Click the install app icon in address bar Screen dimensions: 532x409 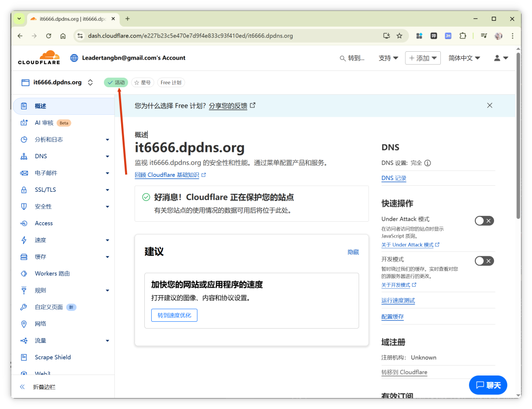[x=386, y=35]
